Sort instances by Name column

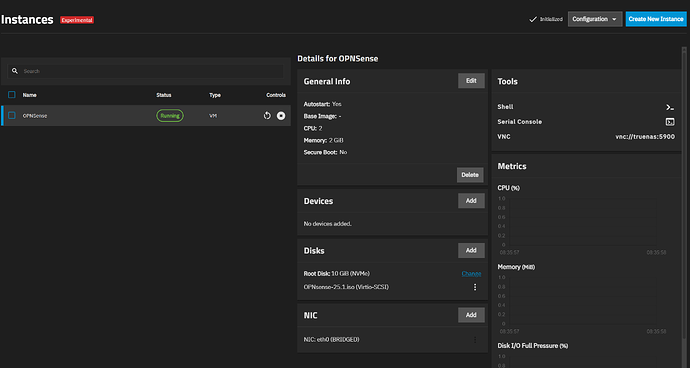point(29,95)
